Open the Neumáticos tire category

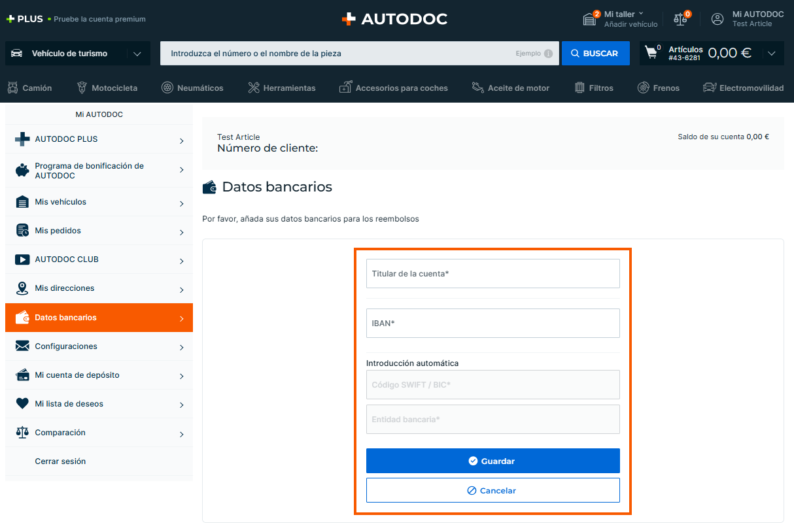(192, 88)
